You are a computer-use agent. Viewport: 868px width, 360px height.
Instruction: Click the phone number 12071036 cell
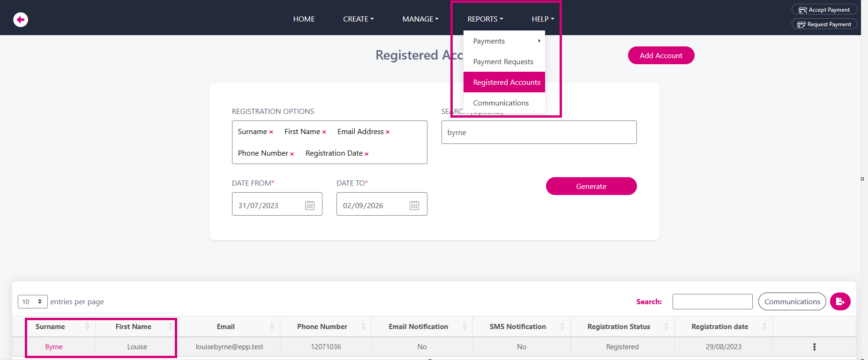point(326,347)
